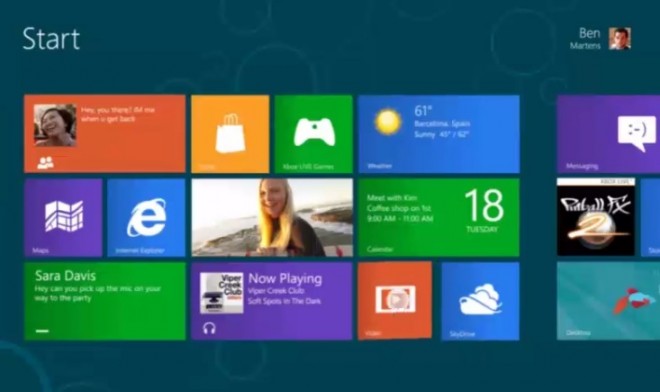The height and width of the screenshot is (392, 660).
Task: Open the Maps tile
Action: (63, 217)
